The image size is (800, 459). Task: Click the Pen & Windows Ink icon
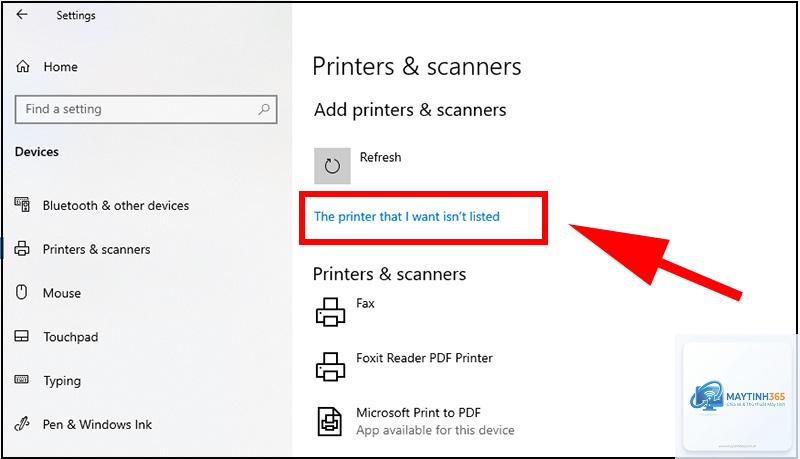[x=21, y=424]
